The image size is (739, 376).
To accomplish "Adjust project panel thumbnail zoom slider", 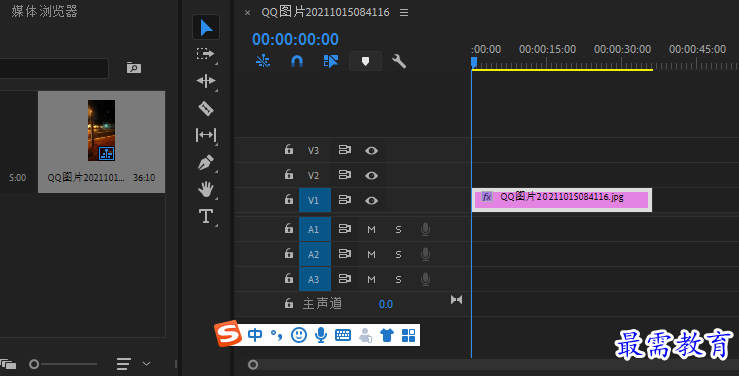I will pyautogui.click(x=34, y=364).
